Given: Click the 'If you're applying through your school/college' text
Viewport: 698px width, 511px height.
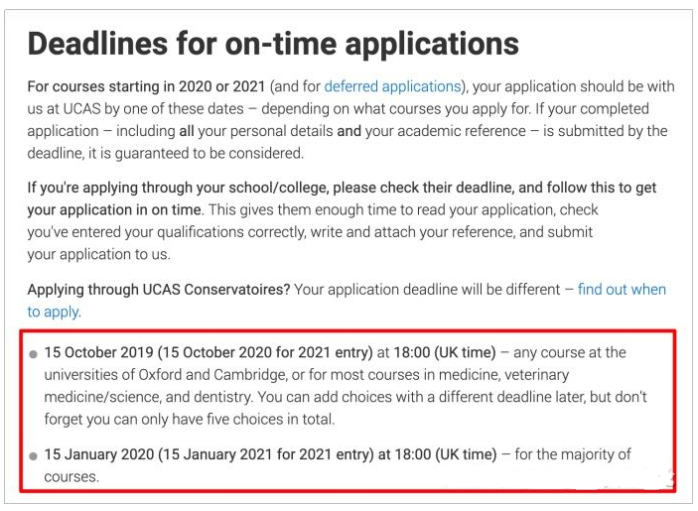Looking at the screenshot, I should (x=178, y=187).
